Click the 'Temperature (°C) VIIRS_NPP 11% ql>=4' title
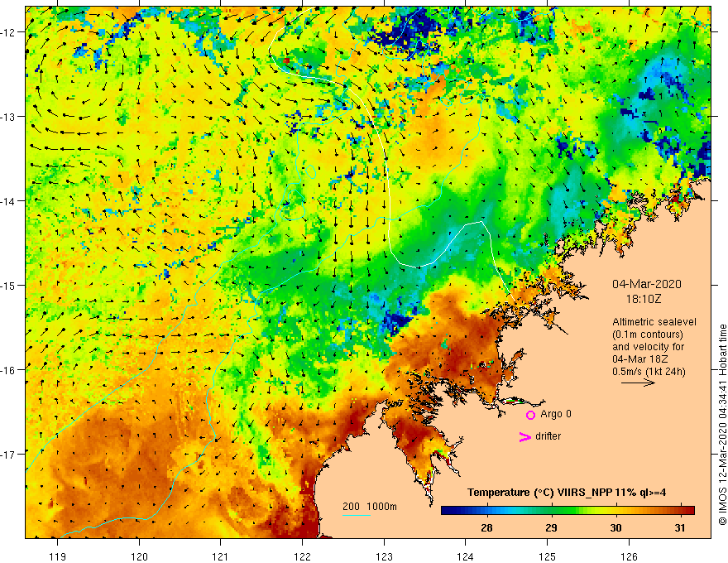 point(567,493)
